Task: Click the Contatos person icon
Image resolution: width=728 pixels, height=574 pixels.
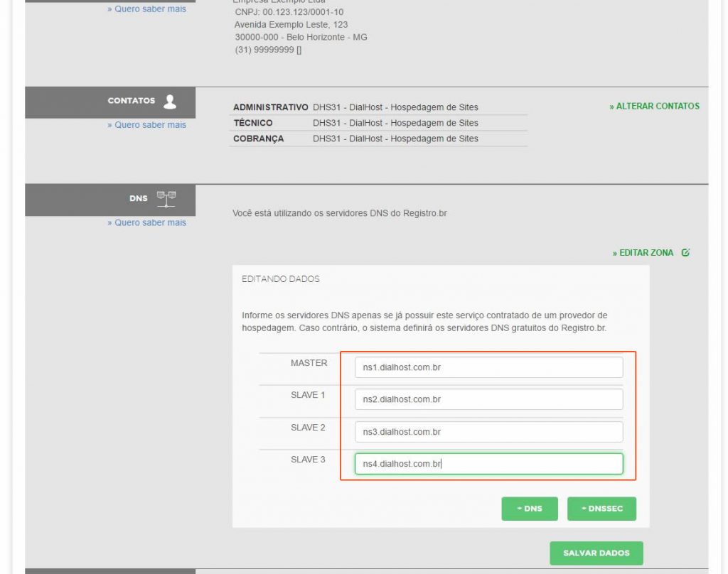Action: [x=170, y=102]
